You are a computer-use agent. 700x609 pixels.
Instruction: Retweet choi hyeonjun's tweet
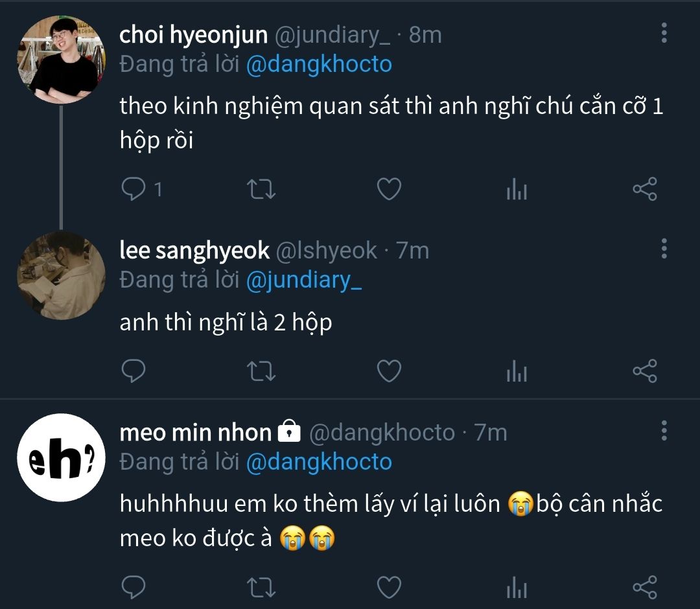point(262,189)
